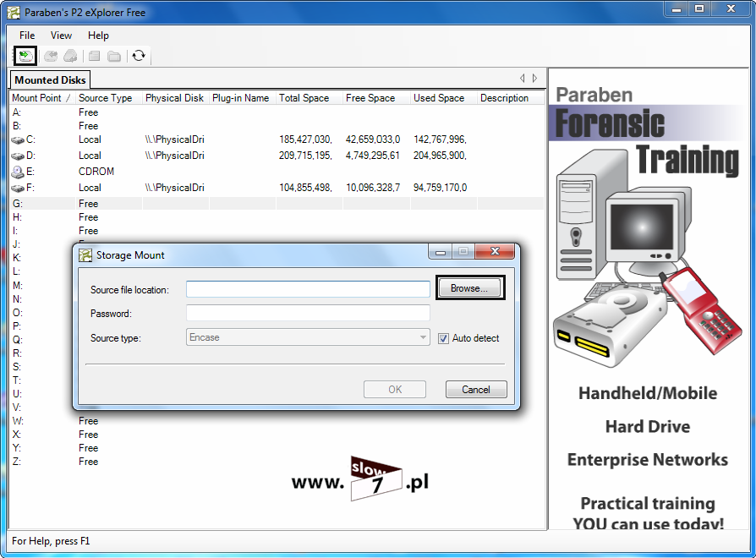Select the Mounted Disks tab

click(50, 80)
